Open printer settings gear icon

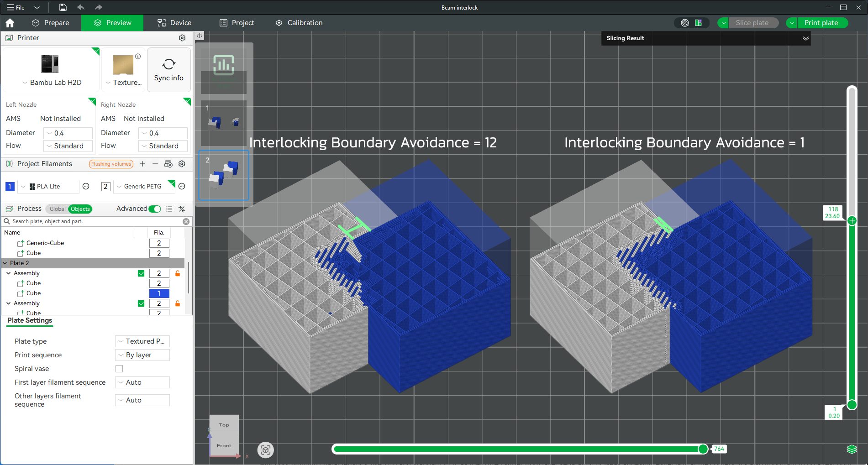pos(182,38)
